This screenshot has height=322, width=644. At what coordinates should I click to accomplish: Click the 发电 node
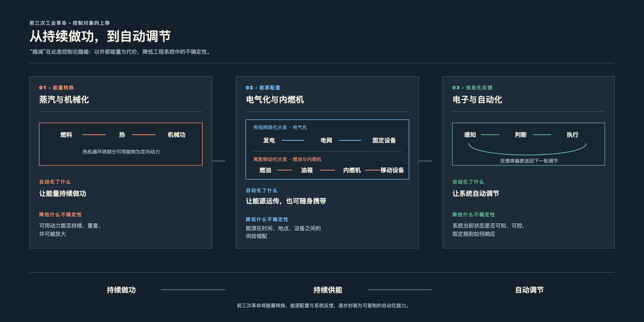pyautogui.click(x=269, y=140)
